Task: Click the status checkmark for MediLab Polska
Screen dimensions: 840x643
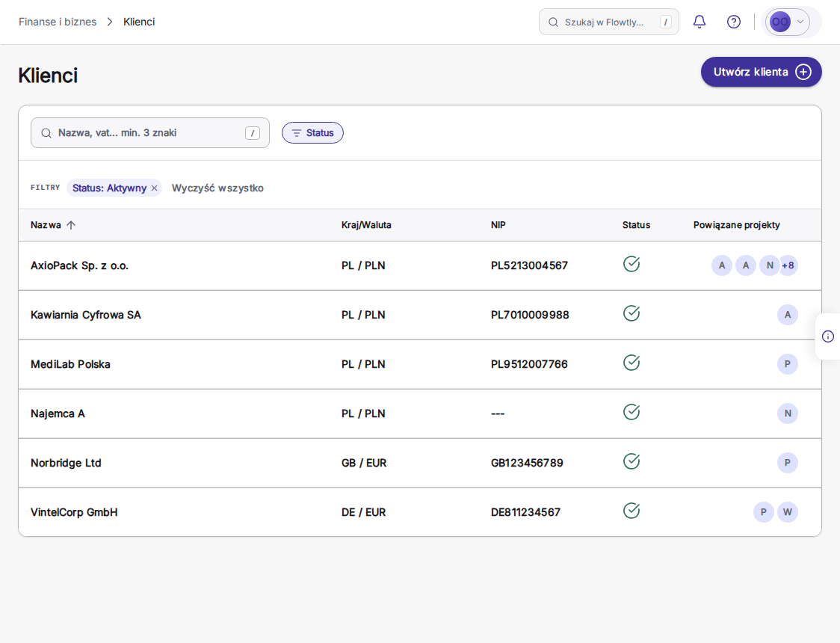Action: pos(631,363)
